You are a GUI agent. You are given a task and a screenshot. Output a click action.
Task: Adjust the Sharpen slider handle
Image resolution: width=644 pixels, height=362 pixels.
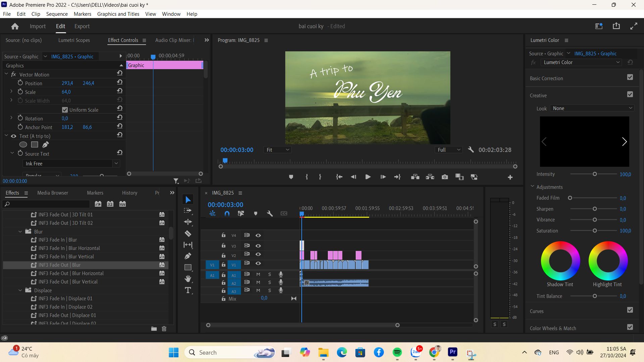coord(594,209)
